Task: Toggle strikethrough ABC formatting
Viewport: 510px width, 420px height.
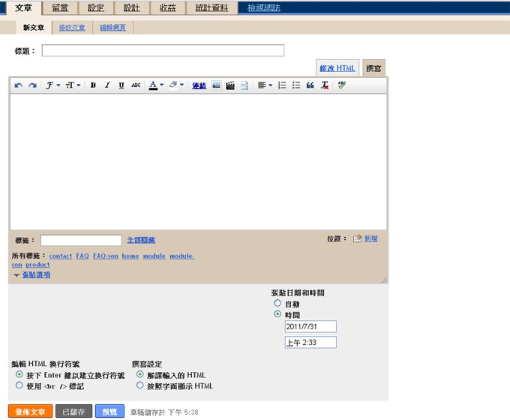Action: [136, 85]
